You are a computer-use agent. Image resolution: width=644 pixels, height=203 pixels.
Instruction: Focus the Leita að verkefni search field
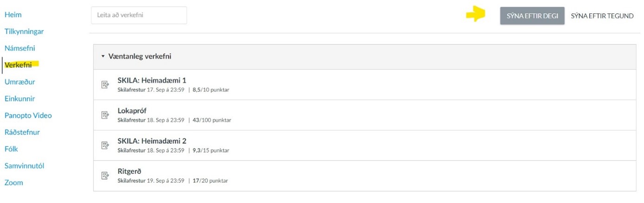pyautogui.click(x=139, y=15)
